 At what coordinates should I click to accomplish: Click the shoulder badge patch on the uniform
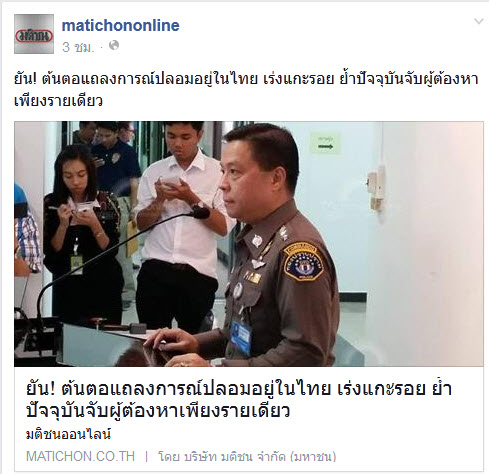(x=303, y=262)
